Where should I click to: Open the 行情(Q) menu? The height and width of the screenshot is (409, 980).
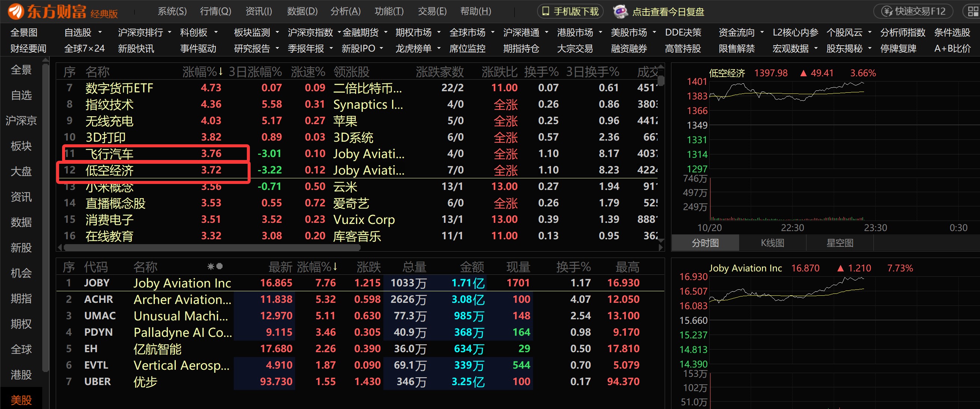[215, 12]
